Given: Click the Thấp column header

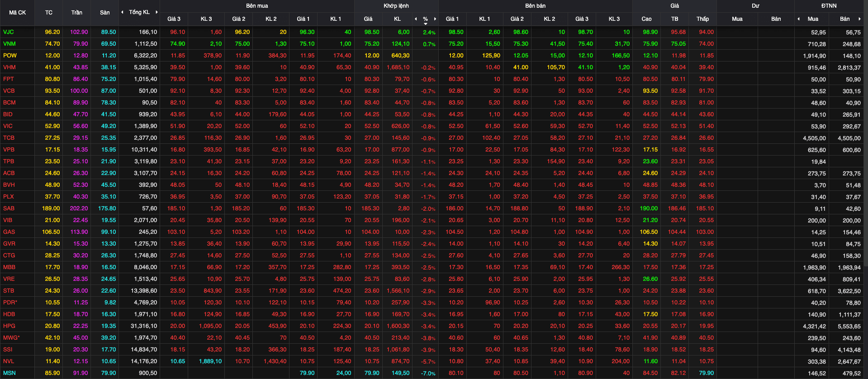Looking at the screenshot, I should (x=703, y=19).
